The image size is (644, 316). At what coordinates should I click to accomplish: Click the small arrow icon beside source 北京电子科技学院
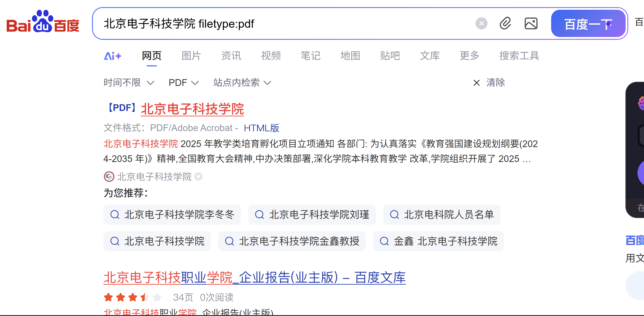tap(198, 177)
